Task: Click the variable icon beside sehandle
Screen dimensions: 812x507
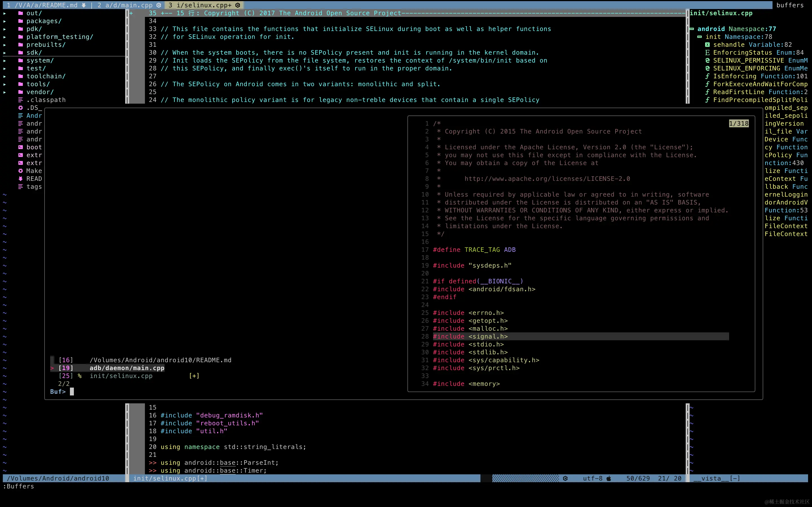Action: (x=707, y=45)
